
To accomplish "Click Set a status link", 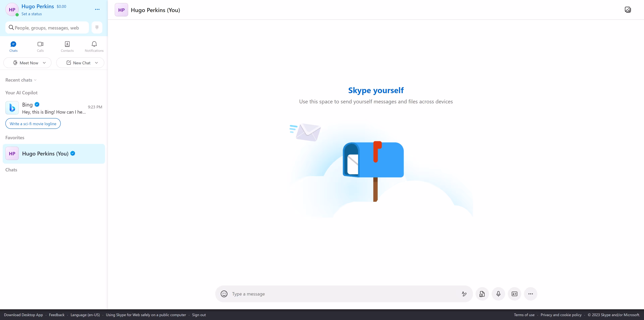I will 32,14.
